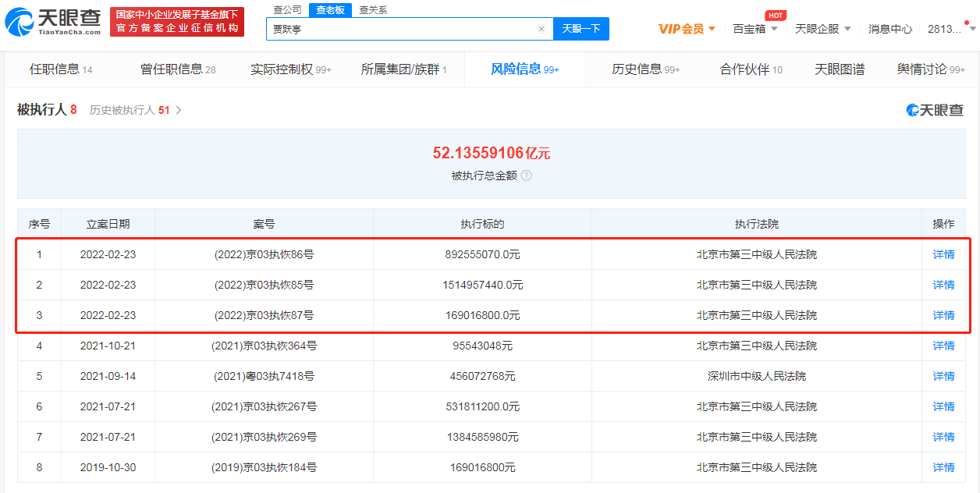Screen dimensions: 980x493
Task: Open the 舆情讨论 tab
Action: 931,69
